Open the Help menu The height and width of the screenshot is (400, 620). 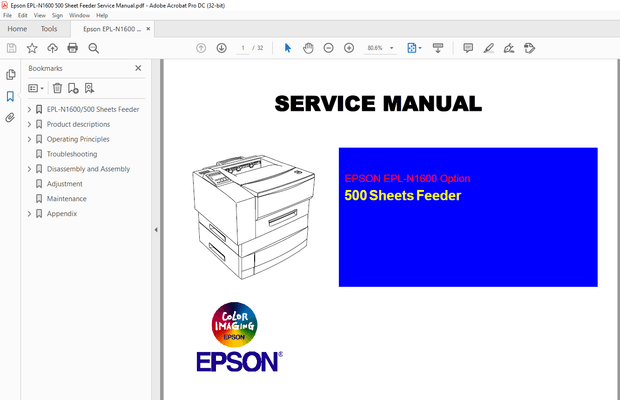(x=102, y=15)
